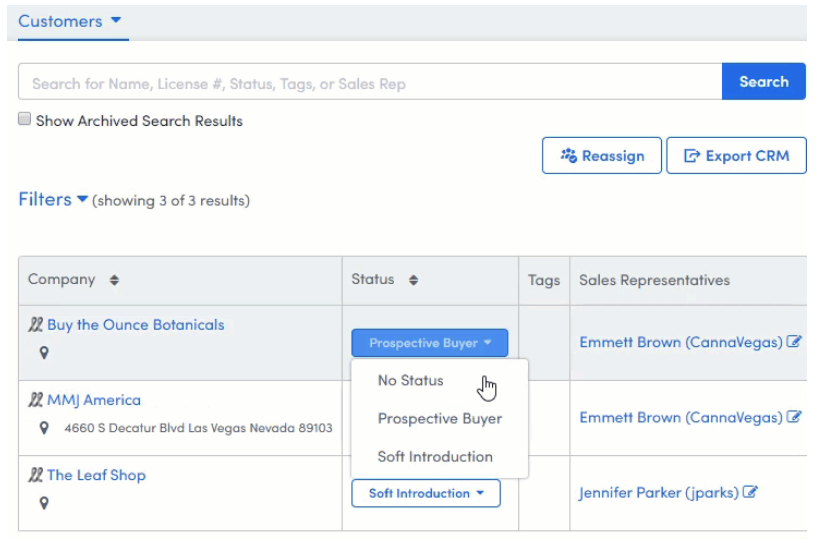The height and width of the screenshot is (556, 826).
Task: Sort by Status column arrows
Action: click(x=414, y=280)
